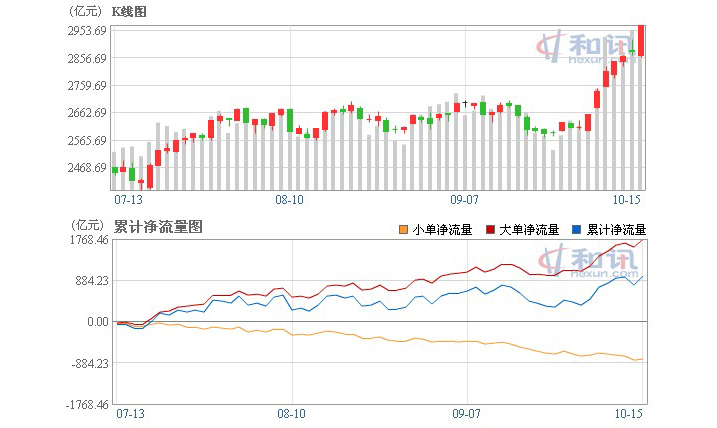Viewport: 717px width, 428px height.
Task: Click the 累计净流量图 chart title
Action: tap(158, 227)
